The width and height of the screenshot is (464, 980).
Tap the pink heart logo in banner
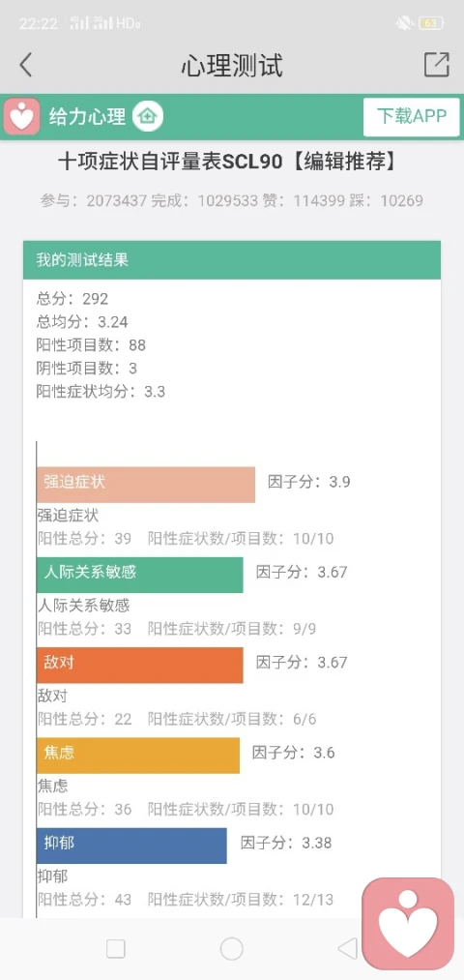click(22, 117)
